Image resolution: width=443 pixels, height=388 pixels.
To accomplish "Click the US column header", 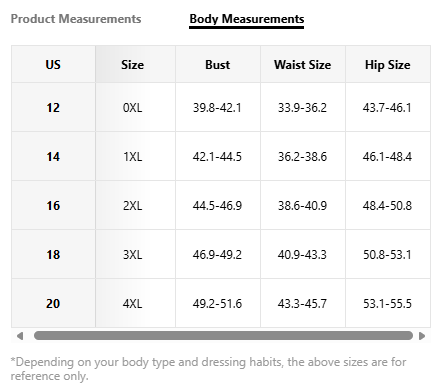I will tap(53, 64).
